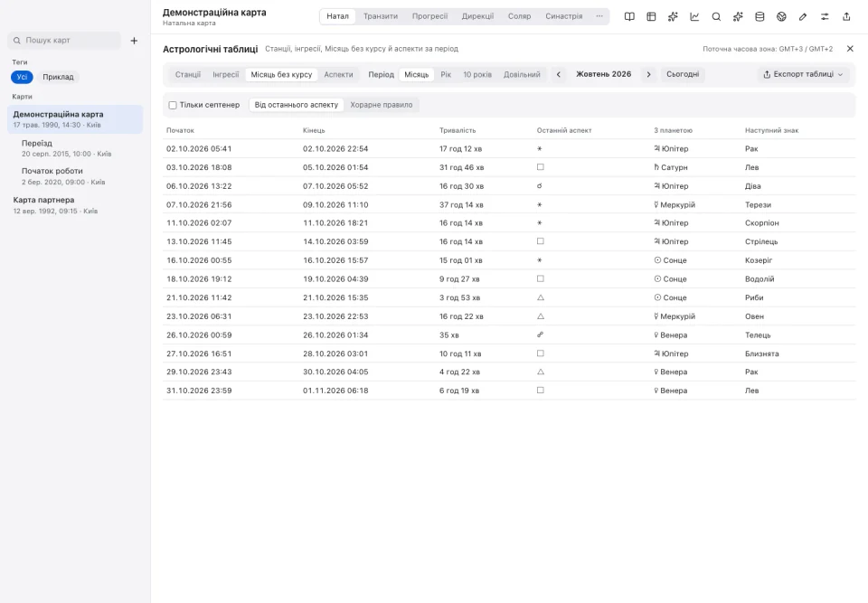
Task: Add a new chart with the plus icon
Action: click(134, 41)
